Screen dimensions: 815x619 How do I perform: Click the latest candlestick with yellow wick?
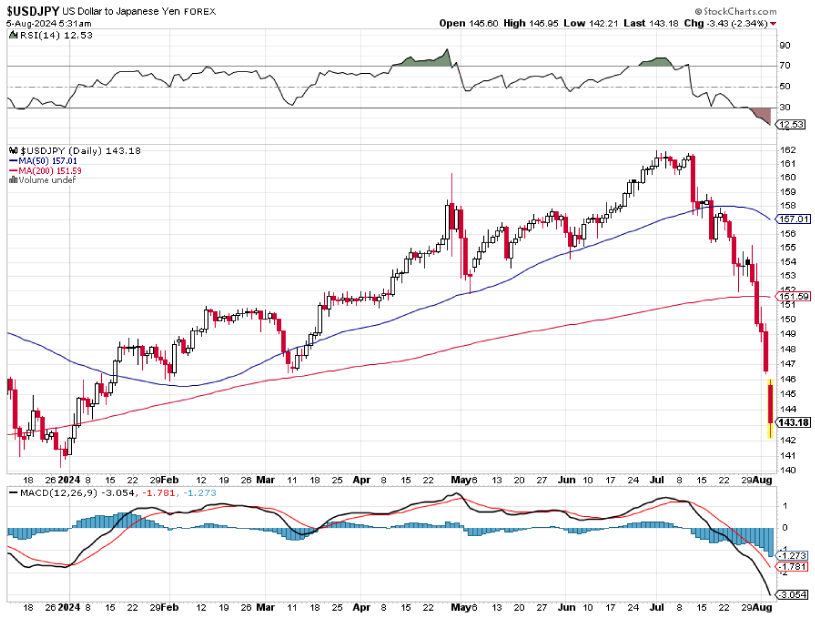(768, 410)
